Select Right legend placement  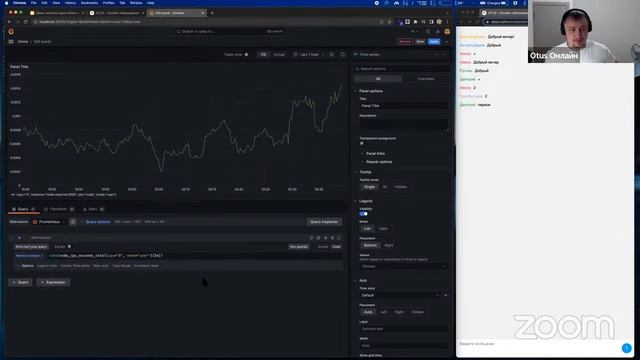pyautogui.click(x=389, y=245)
